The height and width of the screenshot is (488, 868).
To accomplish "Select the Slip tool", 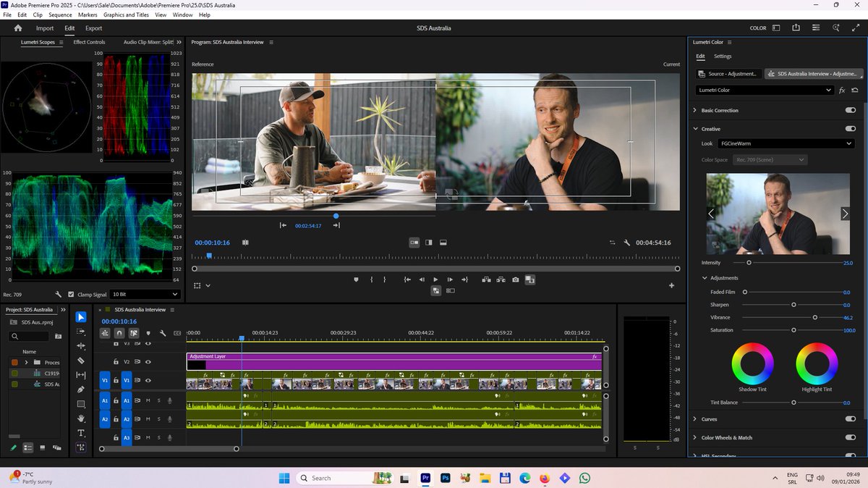I will tap(81, 375).
